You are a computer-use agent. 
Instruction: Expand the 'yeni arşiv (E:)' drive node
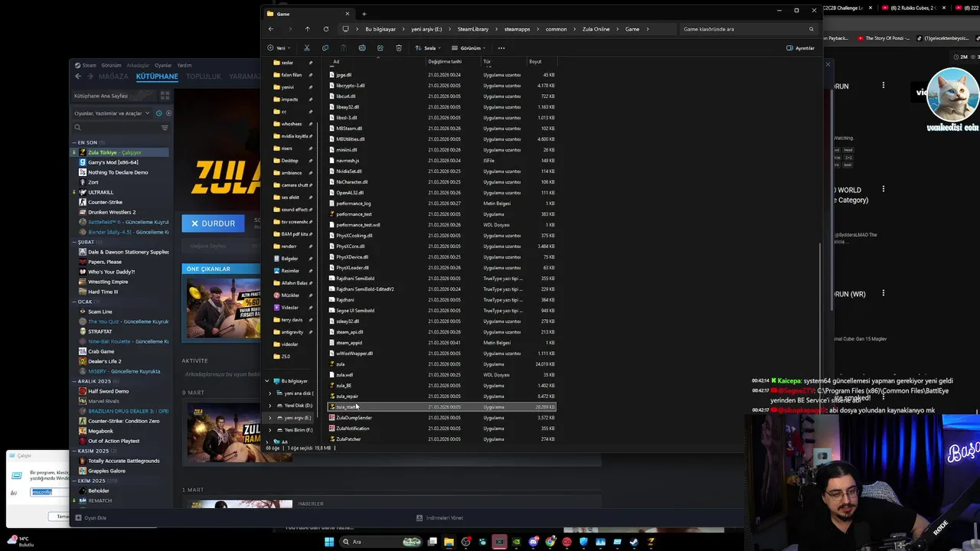coord(270,418)
